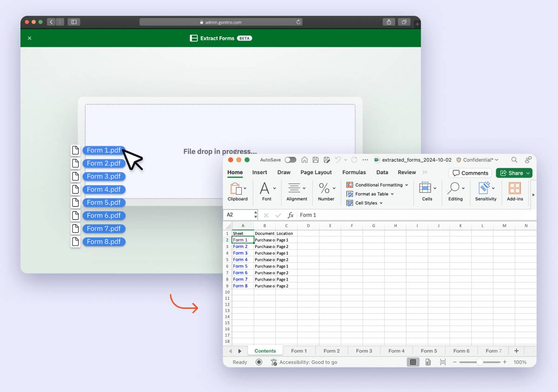
Task: Click the fx insert function icon
Action: (291, 215)
